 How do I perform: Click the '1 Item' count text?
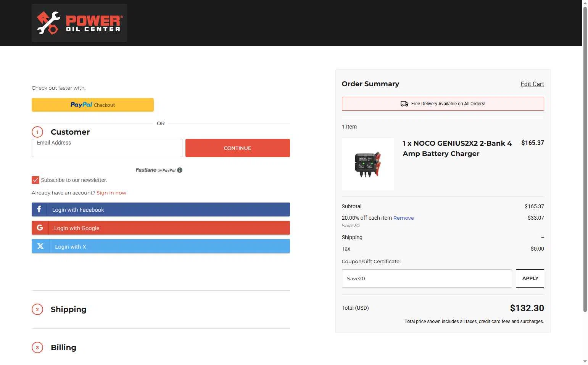[x=349, y=127]
